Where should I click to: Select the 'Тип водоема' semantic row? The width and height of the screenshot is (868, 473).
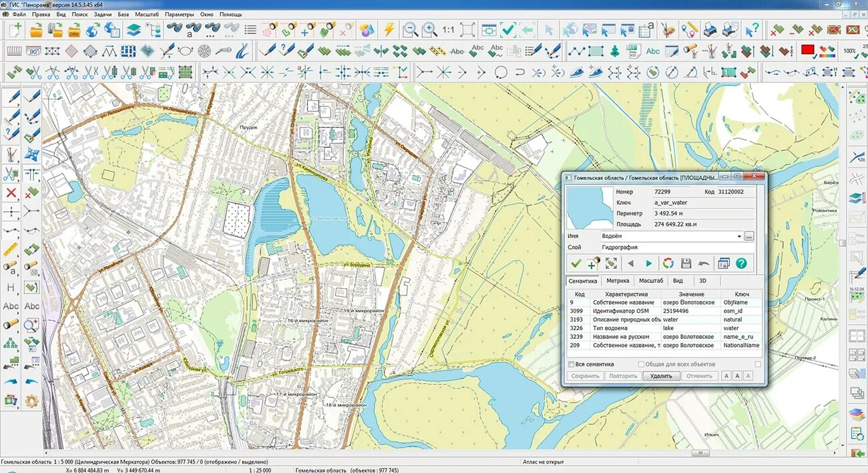(664, 328)
